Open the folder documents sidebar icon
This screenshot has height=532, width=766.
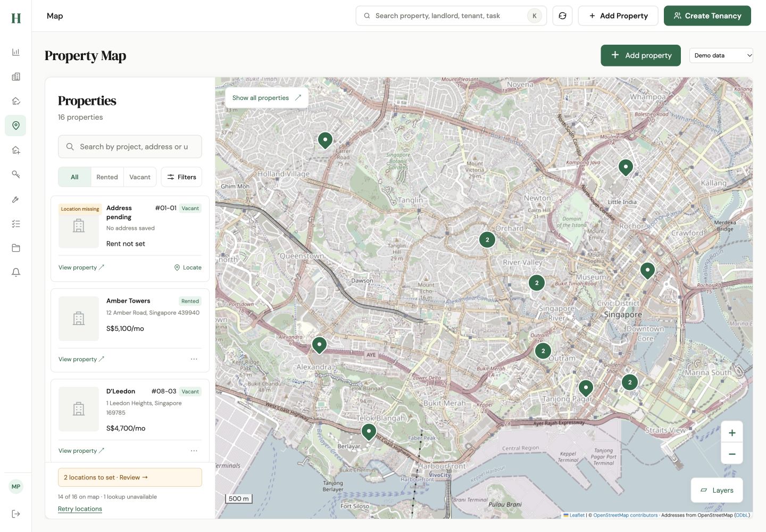coord(16,248)
